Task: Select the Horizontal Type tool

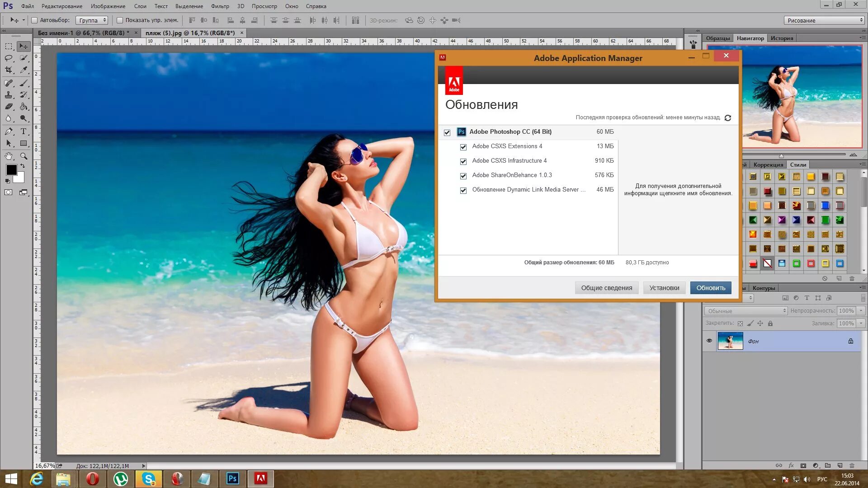Action: tap(24, 131)
